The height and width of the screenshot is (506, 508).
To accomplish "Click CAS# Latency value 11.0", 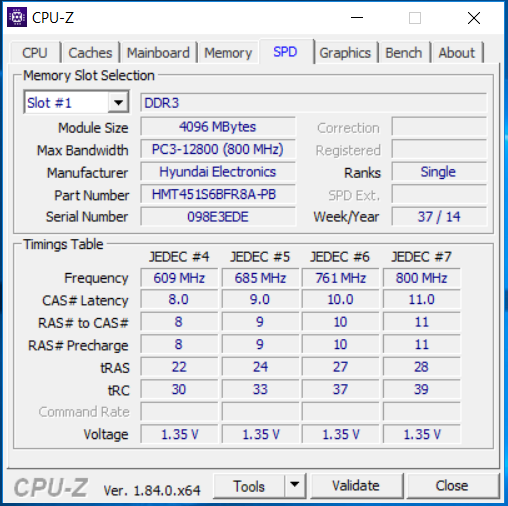I will 422,299.
